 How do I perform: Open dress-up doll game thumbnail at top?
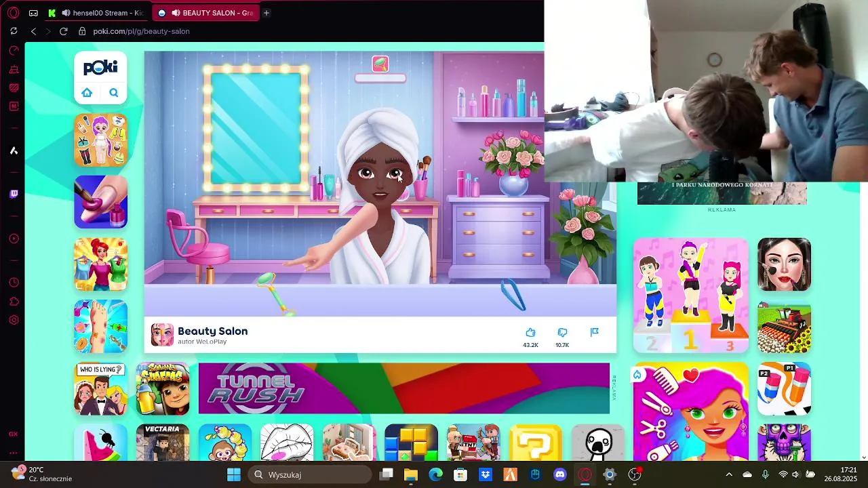pyautogui.click(x=100, y=140)
